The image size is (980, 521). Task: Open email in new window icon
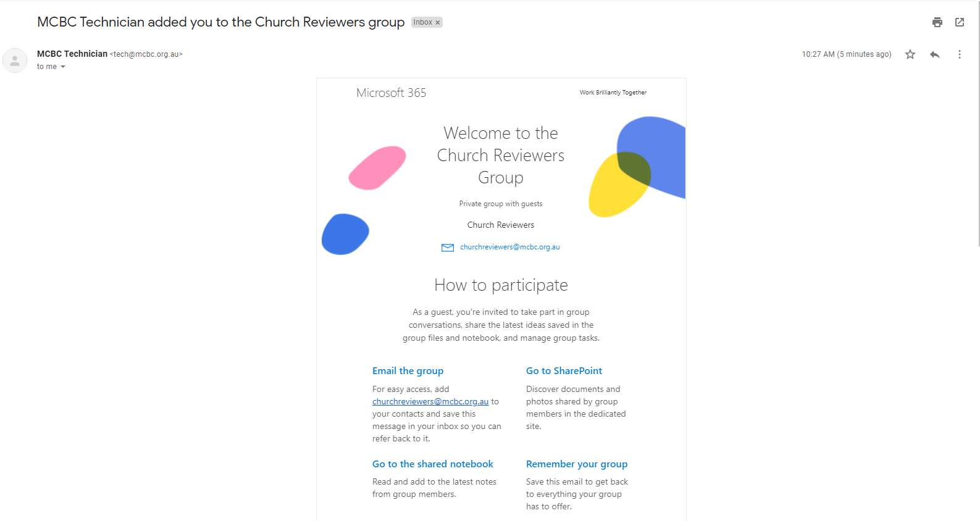(x=960, y=22)
